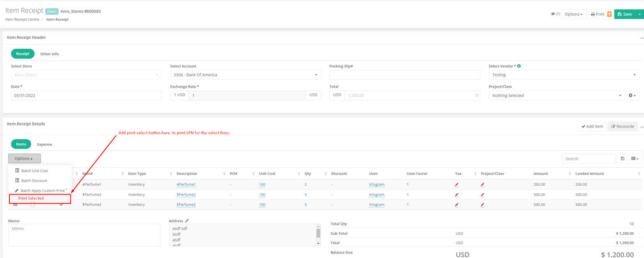The width and height of the screenshot is (644, 258).
Task: Click sort arrows on Amount column
Action: 570,174
